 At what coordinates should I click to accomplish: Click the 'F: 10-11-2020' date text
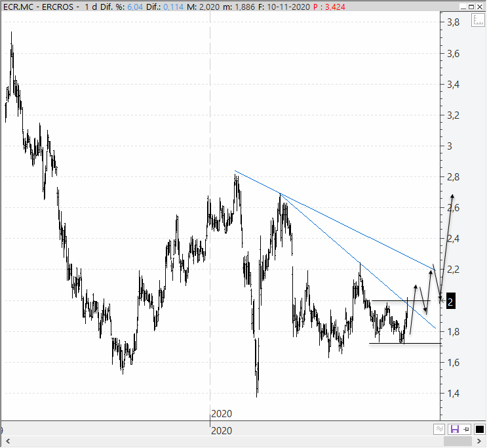pyautogui.click(x=284, y=7)
